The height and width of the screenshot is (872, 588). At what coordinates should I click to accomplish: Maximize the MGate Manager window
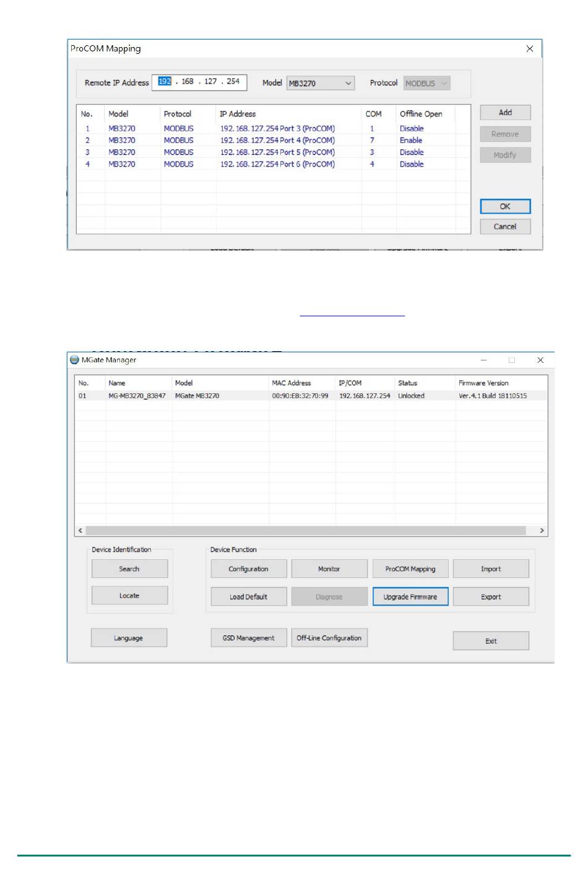click(512, 360)
